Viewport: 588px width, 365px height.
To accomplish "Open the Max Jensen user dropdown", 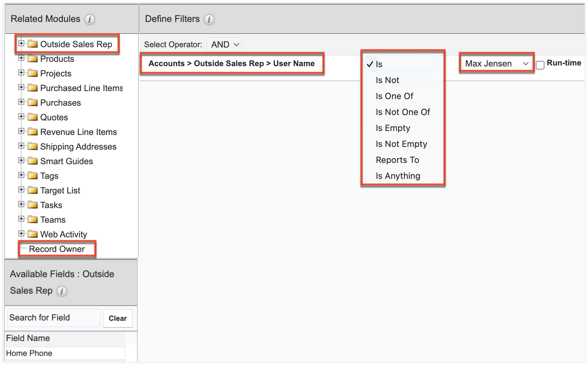I will pos(497,63).
